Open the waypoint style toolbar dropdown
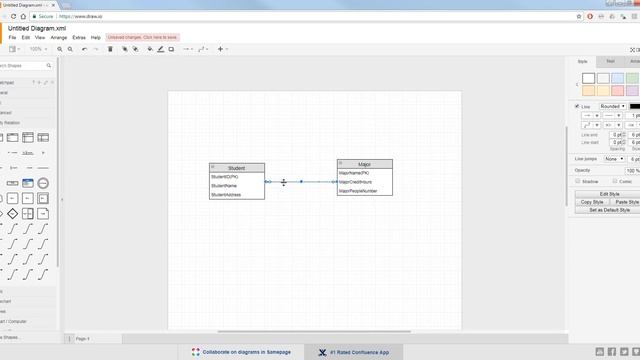Viewport: 640px width, 360px height. (203, 49)
